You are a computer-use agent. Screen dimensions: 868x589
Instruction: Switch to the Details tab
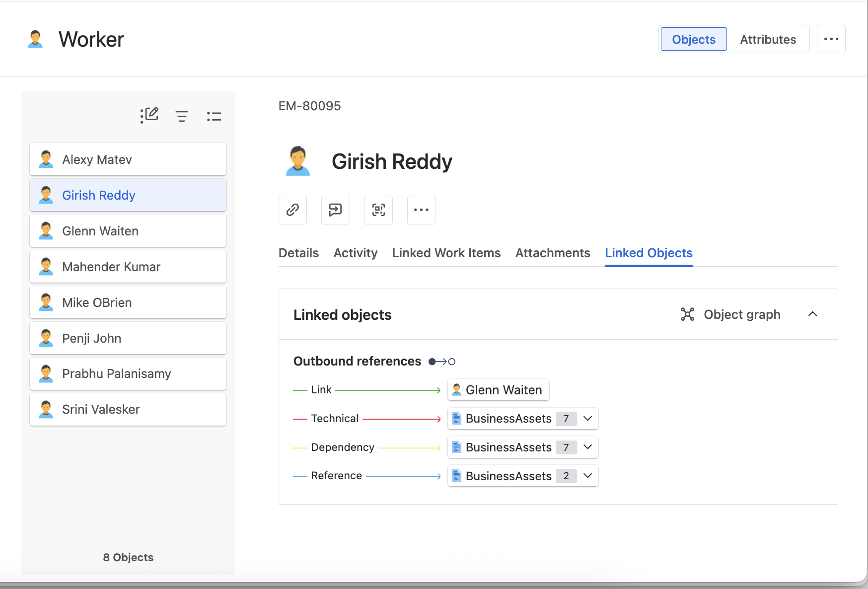pyautogui.click(x=298, y=253)
